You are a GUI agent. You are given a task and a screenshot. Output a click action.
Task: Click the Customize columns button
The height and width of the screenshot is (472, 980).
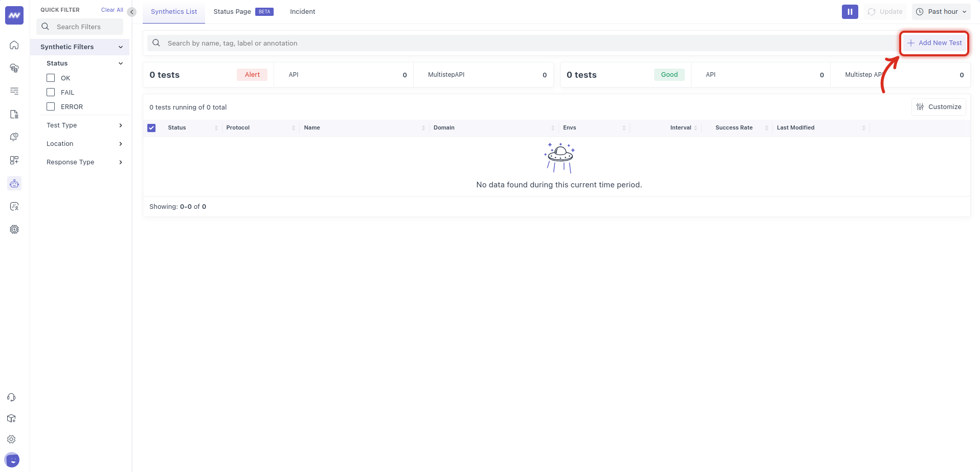point(939,107)
